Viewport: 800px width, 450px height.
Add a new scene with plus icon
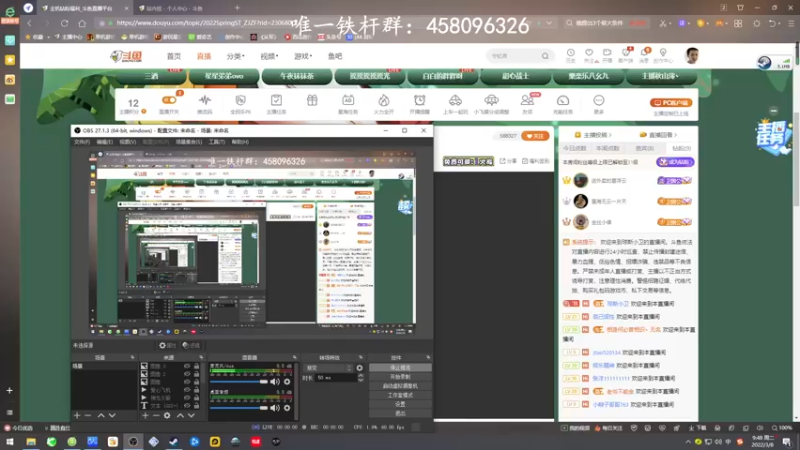pos(77,416)
